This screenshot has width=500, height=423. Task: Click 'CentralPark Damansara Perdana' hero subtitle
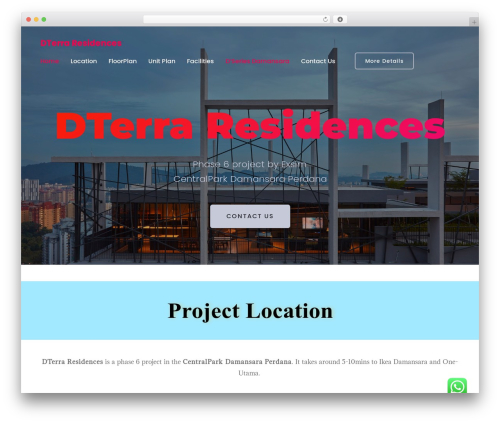point(250,179)
